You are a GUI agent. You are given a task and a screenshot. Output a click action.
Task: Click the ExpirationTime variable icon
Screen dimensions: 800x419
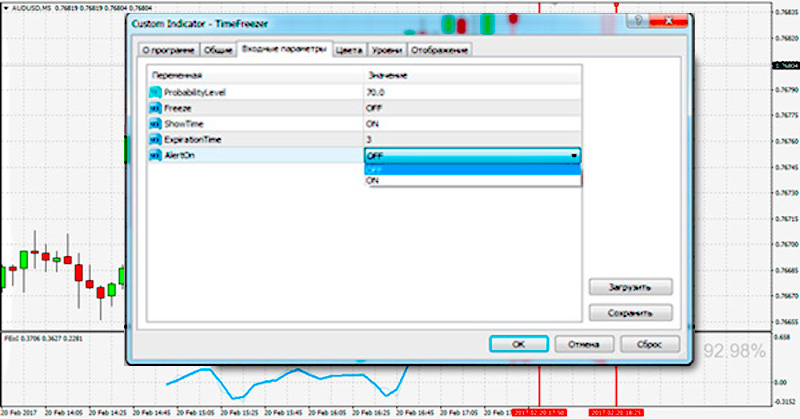(x=155, y=139)
